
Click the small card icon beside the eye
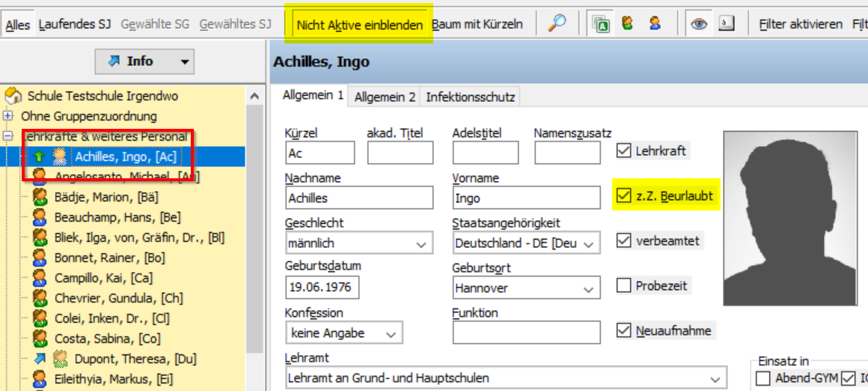click(726, 24)
